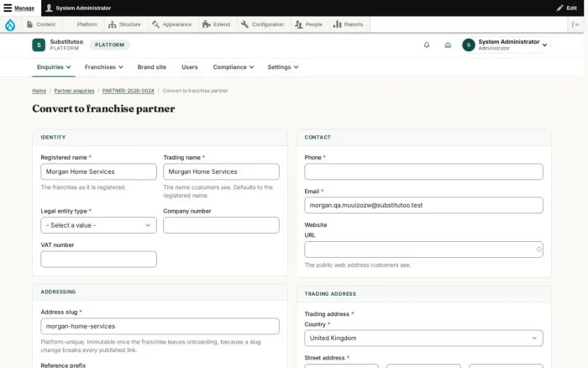Click 'The public web address customers see.' hint

click(358, 265)
